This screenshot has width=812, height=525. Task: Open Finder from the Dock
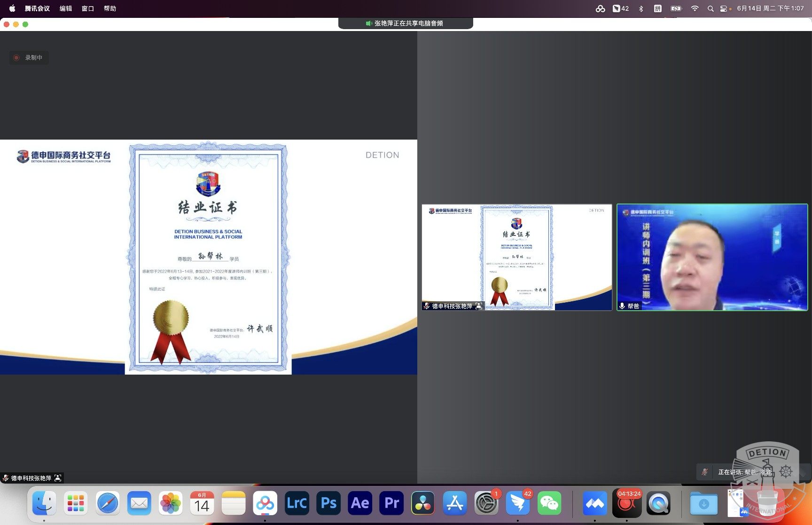44,503
